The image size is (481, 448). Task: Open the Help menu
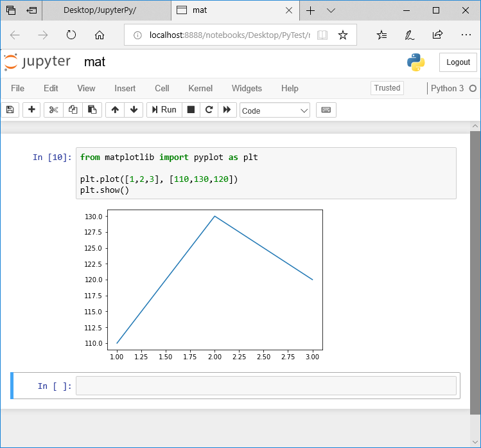pos(290,89)
